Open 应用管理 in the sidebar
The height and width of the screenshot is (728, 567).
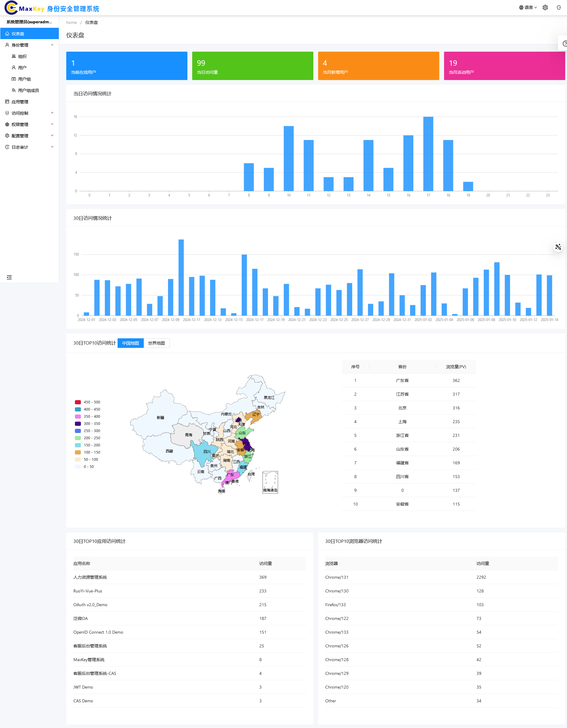pyautogui.click(x=20, y=102)
